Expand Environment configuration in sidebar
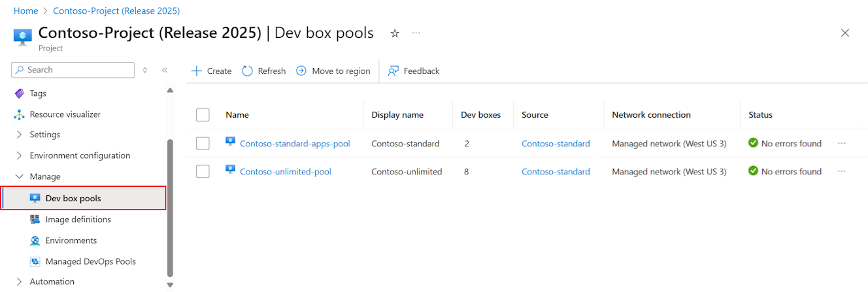The image size is (868, 292). point(18,155)
